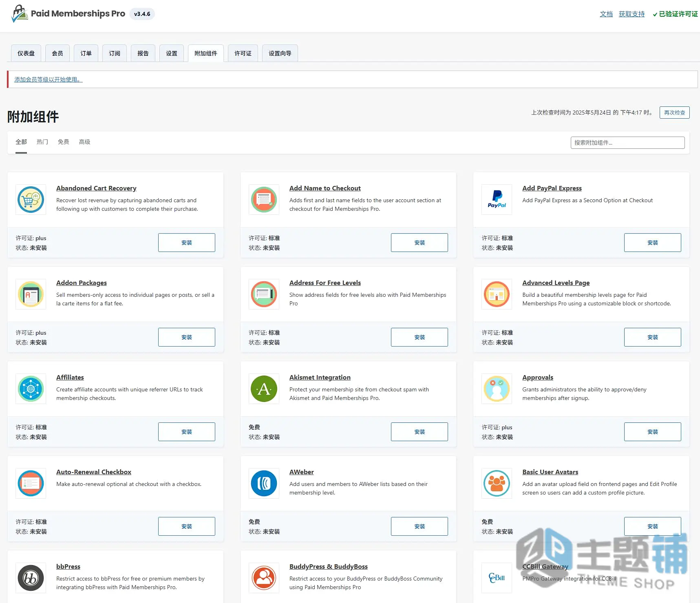
Task: Open the BuddyPress & BuddyBoss title link
Action: coord(329,567)
